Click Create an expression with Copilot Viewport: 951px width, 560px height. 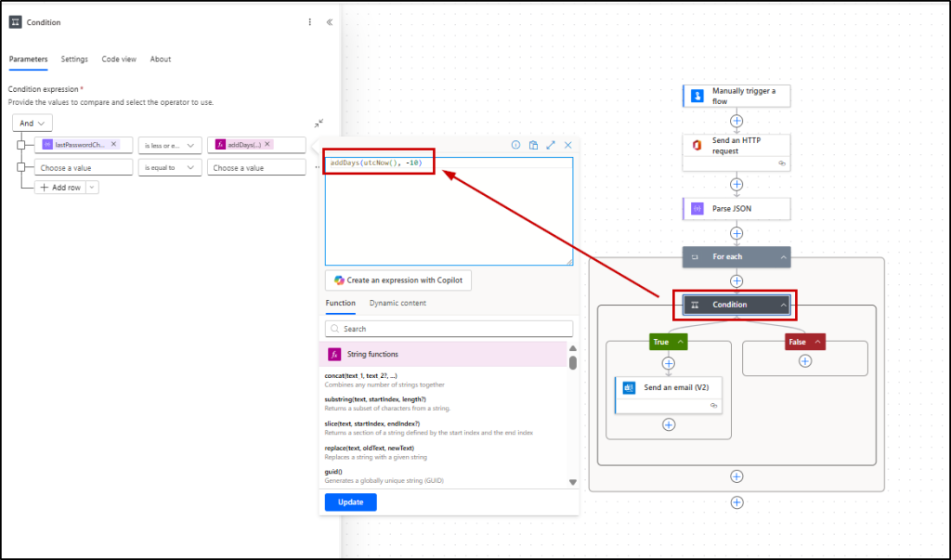pos(398,280)
